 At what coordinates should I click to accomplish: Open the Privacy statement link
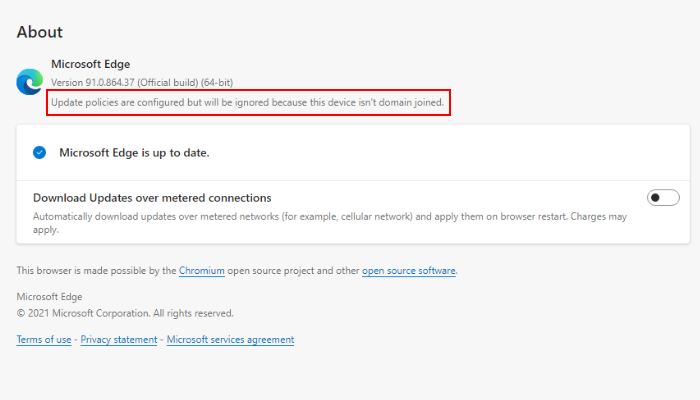click(119, 340)
